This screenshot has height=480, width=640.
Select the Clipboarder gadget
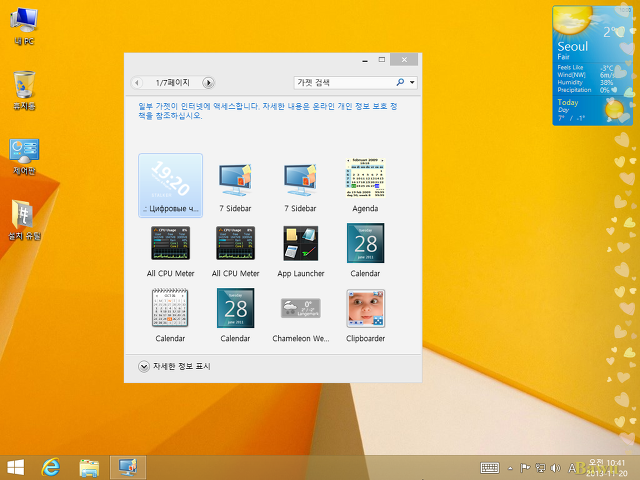tap(365, 316)
